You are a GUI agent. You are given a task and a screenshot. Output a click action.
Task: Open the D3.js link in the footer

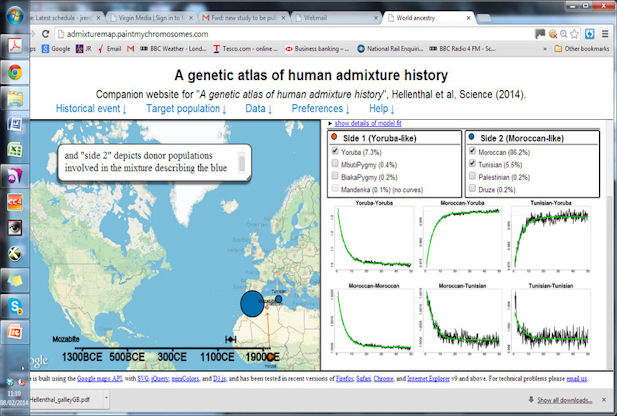click(219, 379)
